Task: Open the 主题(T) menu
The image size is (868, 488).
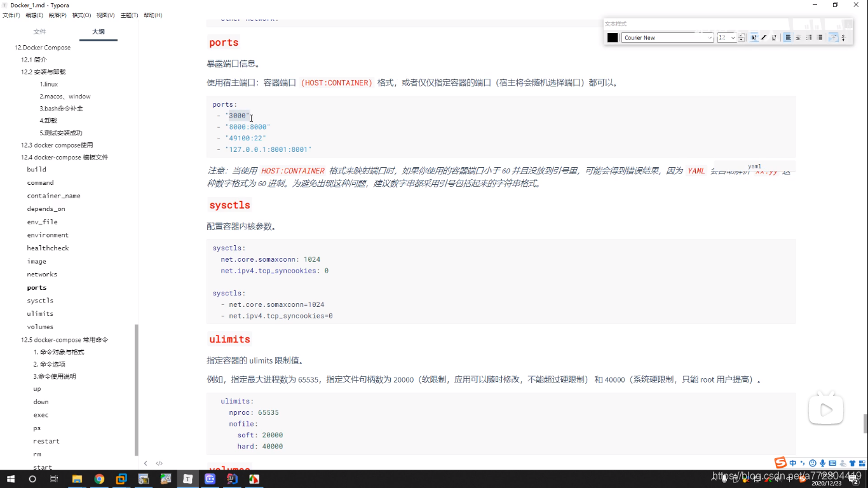Action: 129,15
